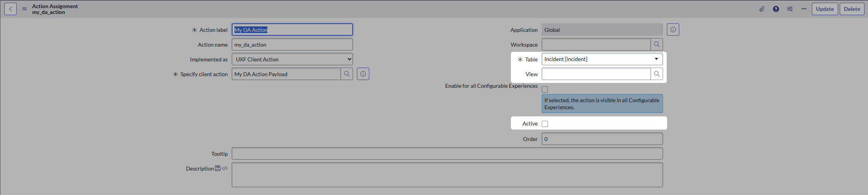The width and height of the screenshot is (868, 195).
Task: Open the more options ellipsis menu
Action: 804,9
